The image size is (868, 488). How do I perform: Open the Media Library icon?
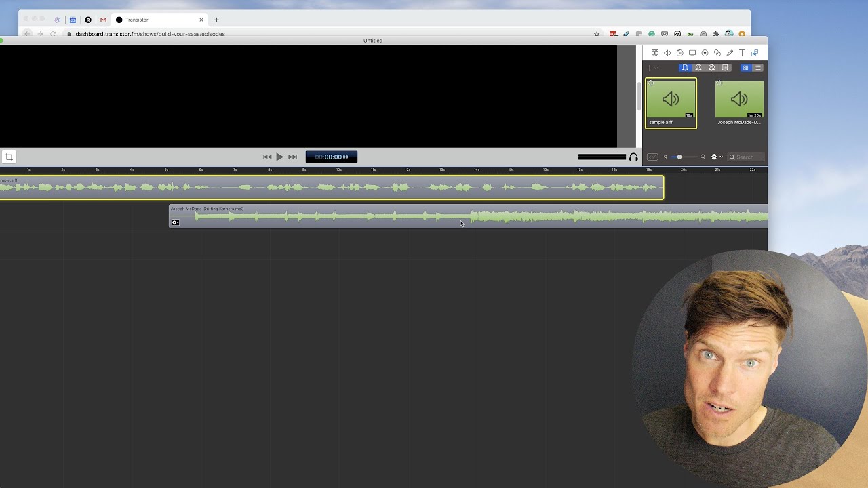pos(755,53)
